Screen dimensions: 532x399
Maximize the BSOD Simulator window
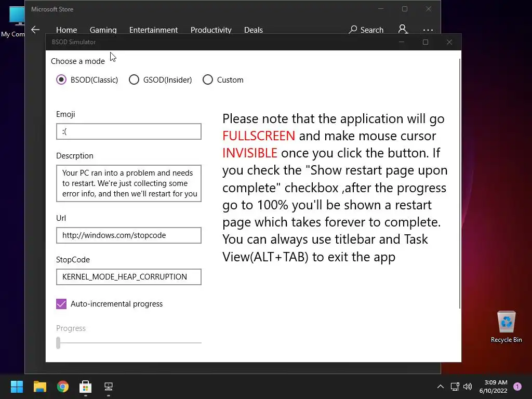pos(425,42)
